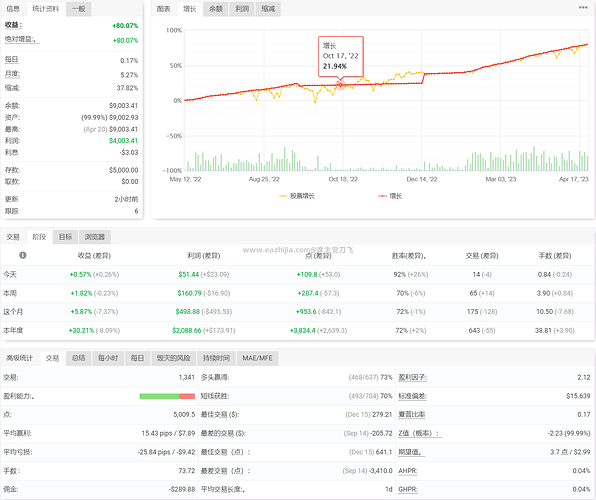
Task: Click the 本周 row label
Action: click(x=10, y=293)
